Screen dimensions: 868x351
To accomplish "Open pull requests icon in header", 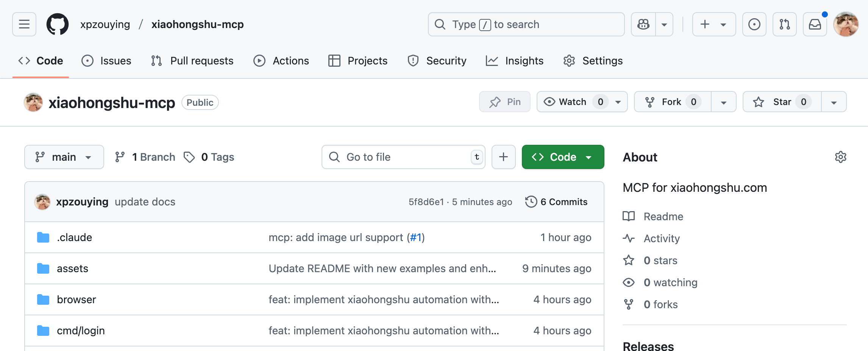I will [x=784, y=24].
